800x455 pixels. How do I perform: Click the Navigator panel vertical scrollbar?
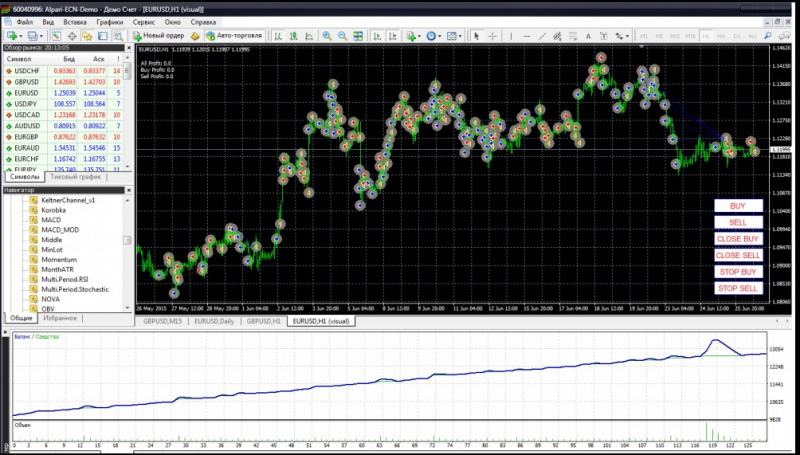(127, 240)
